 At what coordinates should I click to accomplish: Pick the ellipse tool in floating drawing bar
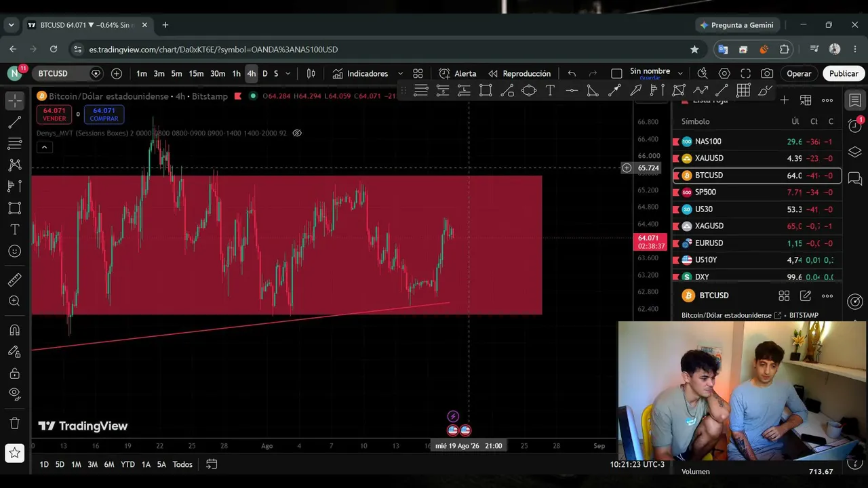pos(529,90)
